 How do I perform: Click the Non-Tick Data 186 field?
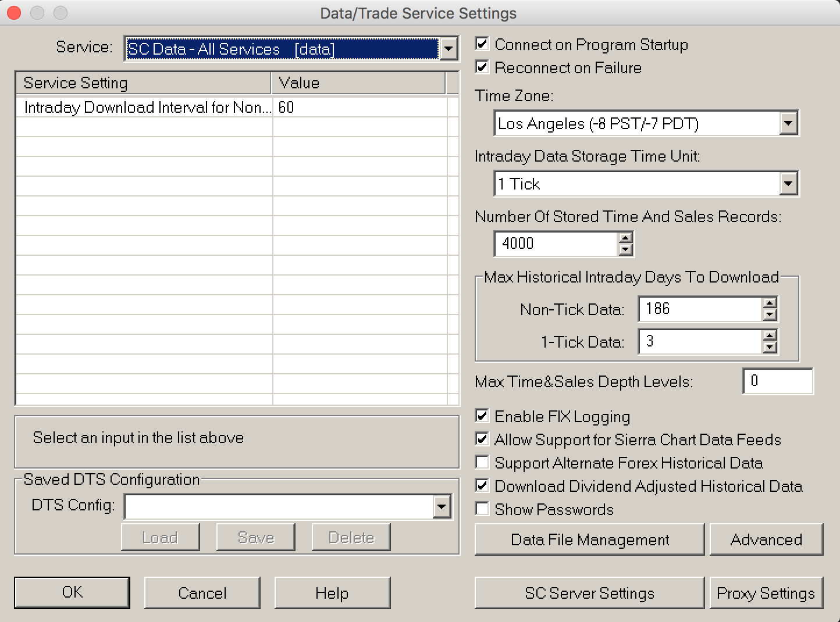click(700, 309)
